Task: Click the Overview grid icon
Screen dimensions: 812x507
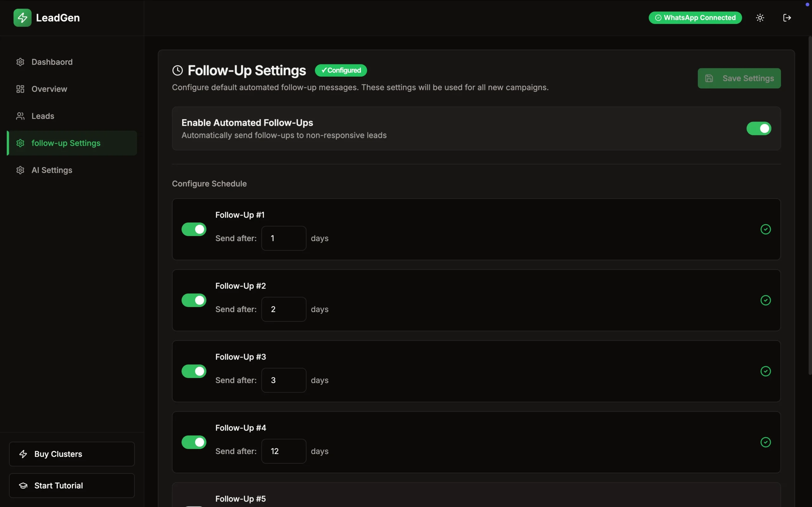Action: (x=20, y=89)
